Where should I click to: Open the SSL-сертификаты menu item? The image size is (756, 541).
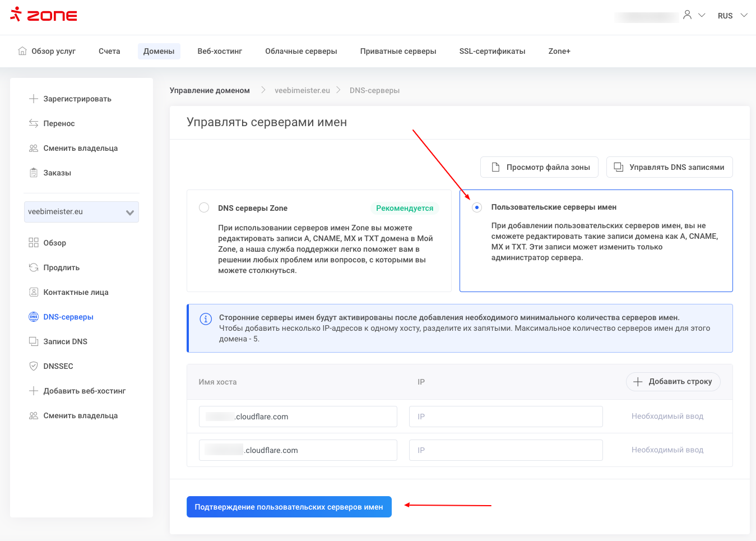pyautogui.click(x=492, y=51)
